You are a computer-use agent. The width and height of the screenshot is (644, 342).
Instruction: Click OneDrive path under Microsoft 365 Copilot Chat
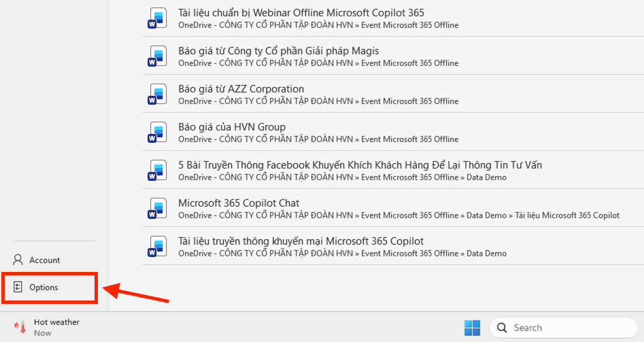tap(399, 215)
